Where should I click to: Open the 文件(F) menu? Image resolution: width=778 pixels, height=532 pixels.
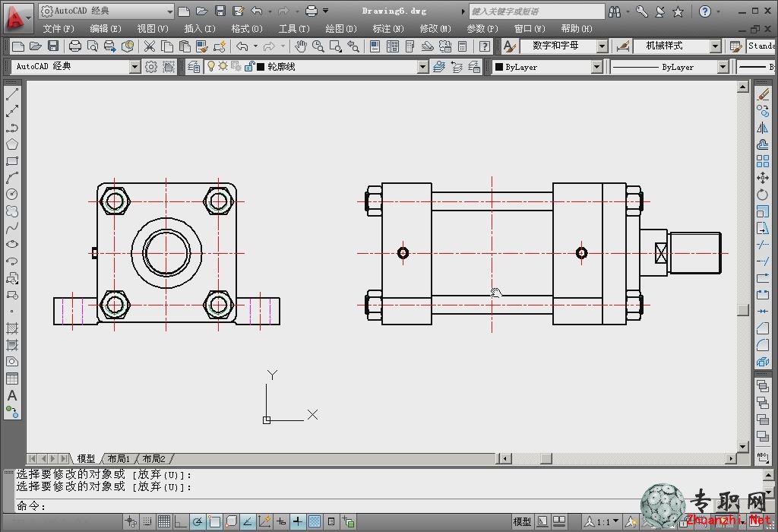pos(59,29)
